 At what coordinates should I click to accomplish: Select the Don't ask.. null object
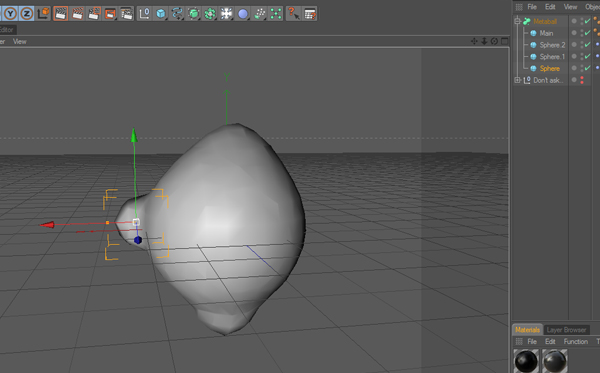click(548, 80)
